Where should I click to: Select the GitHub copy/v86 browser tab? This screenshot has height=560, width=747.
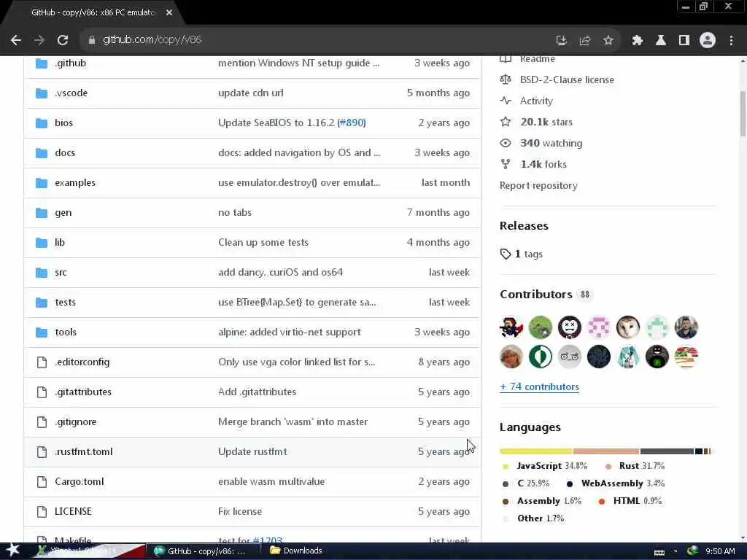pyautogui.click(x=93, y=13)
